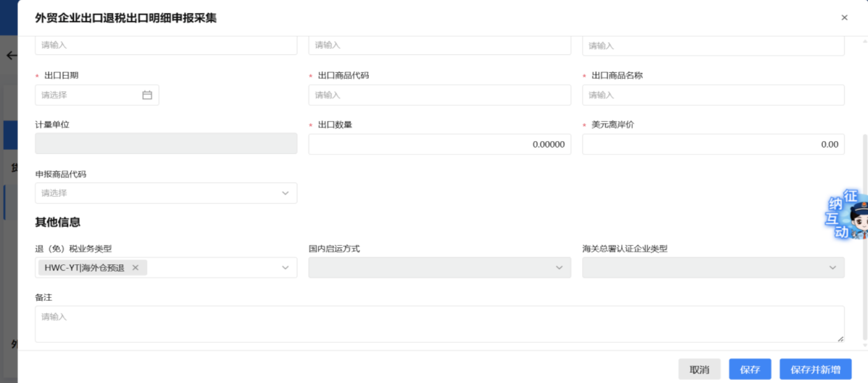This screenshot has height=383, width=868.
Task: Focus the 备注 text area
Action: [439, 324]
